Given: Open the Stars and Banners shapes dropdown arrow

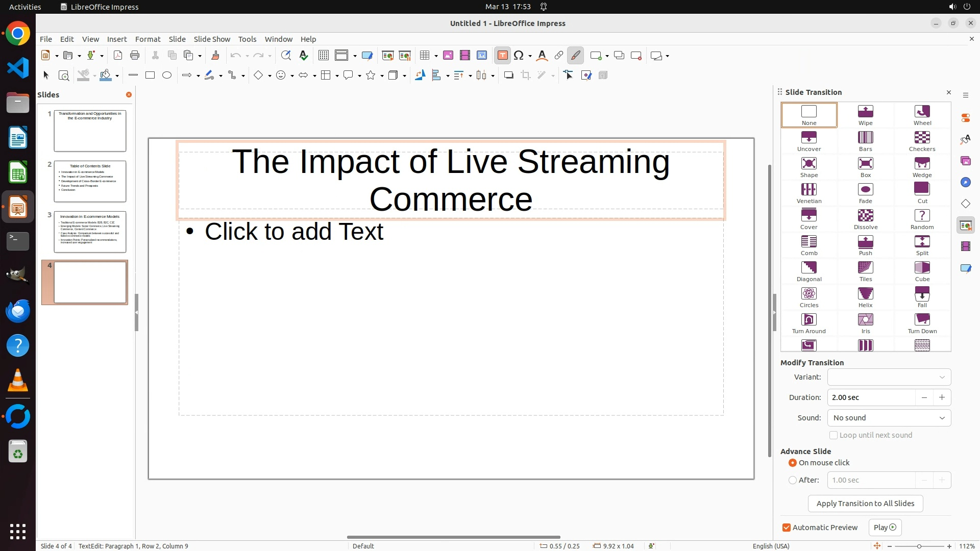Looking at the screenshot, I should pyautogui.click(x=382, y=76).
